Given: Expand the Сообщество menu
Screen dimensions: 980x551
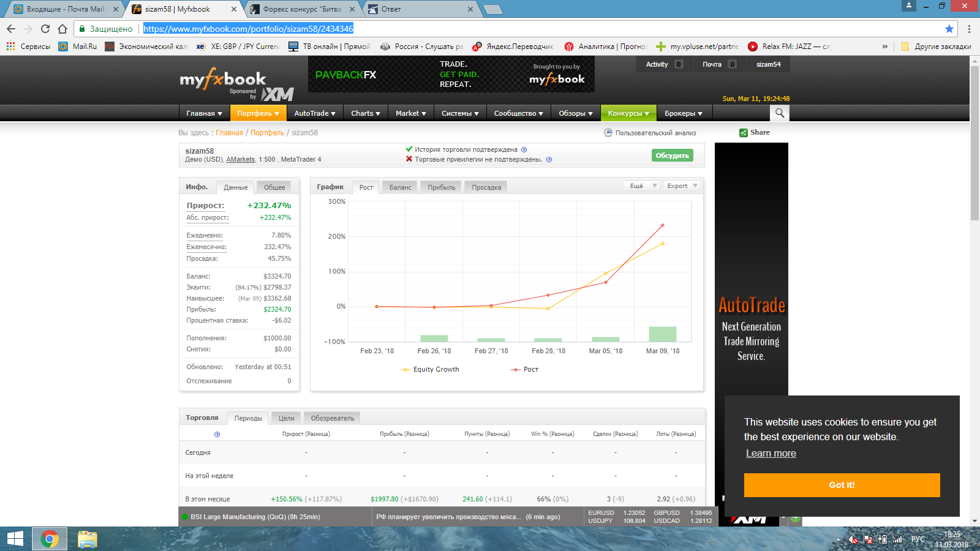Looking at the screenshot, I should click(519, 113).
